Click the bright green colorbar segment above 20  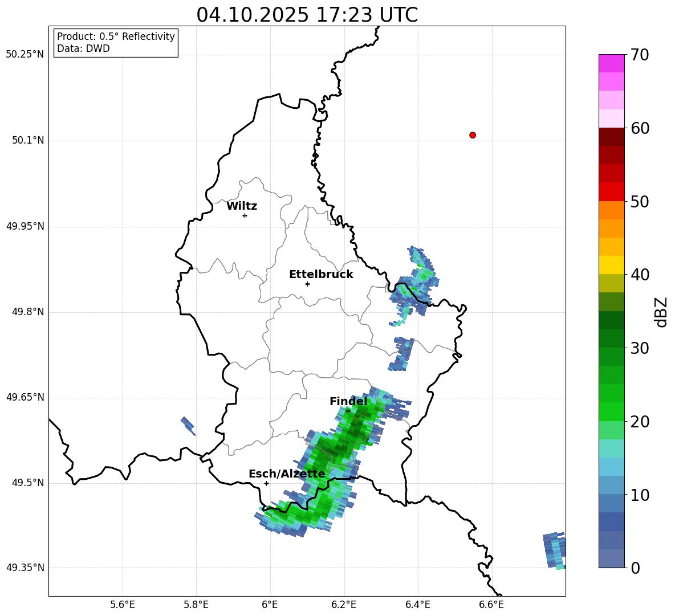click(x=611, y=411)
